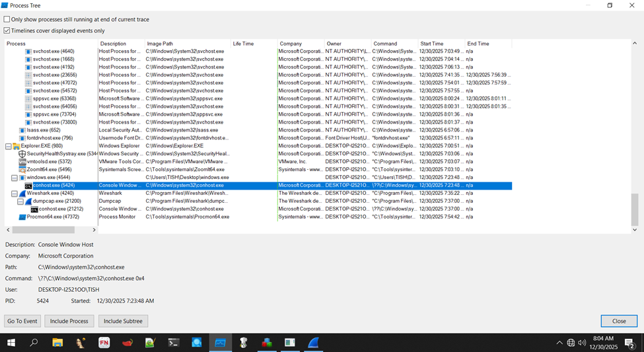Screen dimensions: 644x352
Task: Click the Company column header
Action: [x=301, y=44]
